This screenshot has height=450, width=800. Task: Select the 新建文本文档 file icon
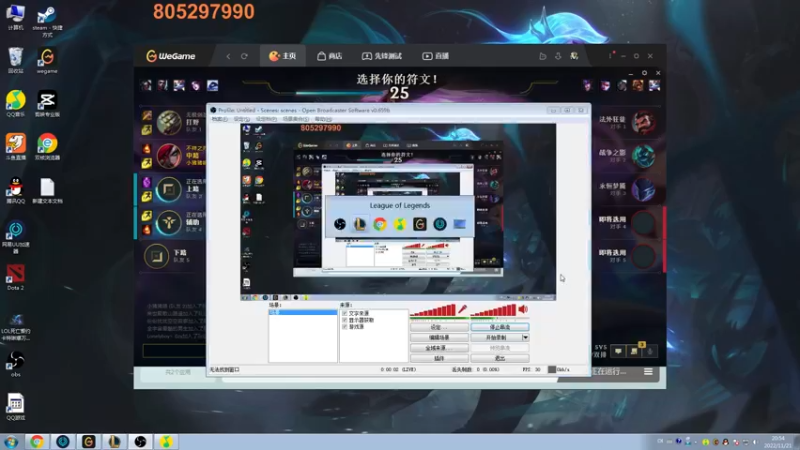coord(47,190)
